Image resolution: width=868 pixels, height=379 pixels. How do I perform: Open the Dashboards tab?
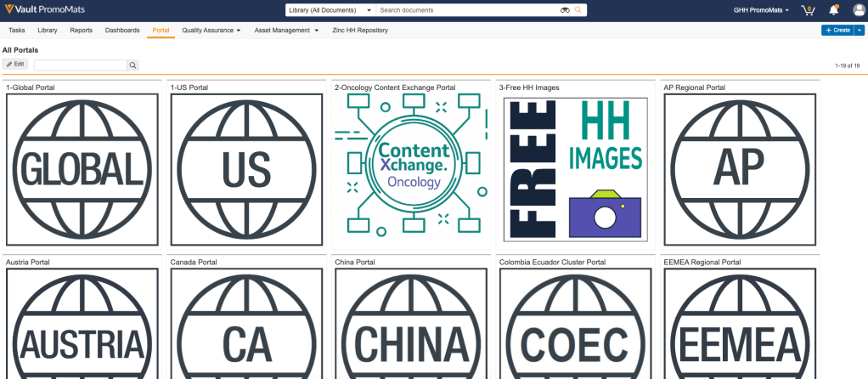click(122, 31)
